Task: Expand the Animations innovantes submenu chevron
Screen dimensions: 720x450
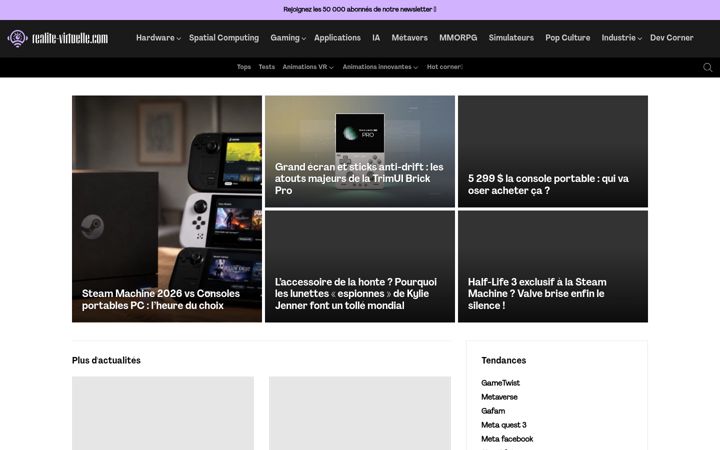Action: click(416, 68)
